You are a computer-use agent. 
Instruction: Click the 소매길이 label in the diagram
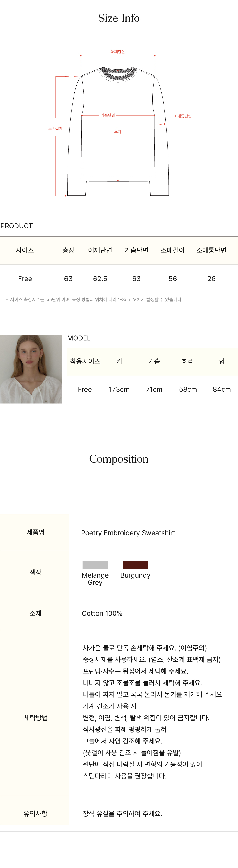tap(55, 128)
